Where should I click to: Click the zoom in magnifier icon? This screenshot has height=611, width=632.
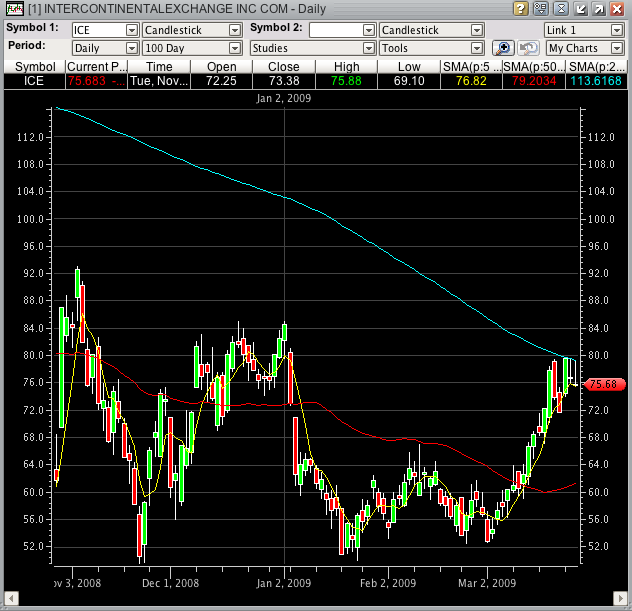[x=504, y=48]
